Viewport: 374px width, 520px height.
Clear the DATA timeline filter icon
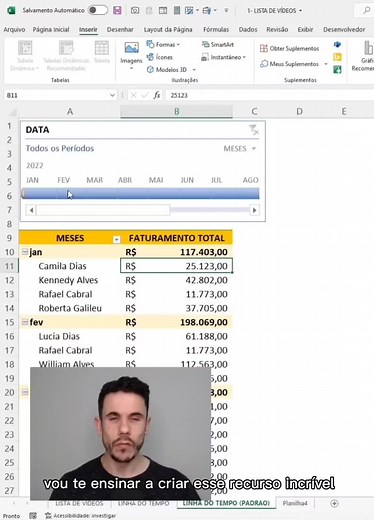click(254, 130)
